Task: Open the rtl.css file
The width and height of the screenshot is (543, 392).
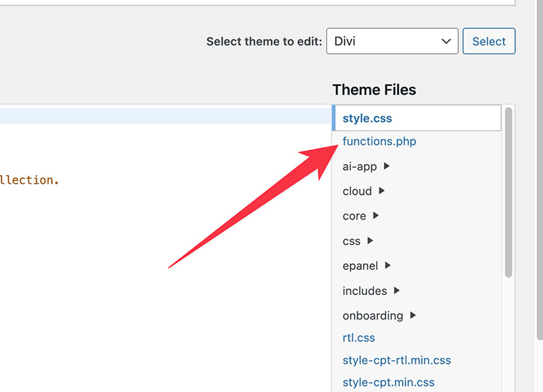Action: coord(359,338)
